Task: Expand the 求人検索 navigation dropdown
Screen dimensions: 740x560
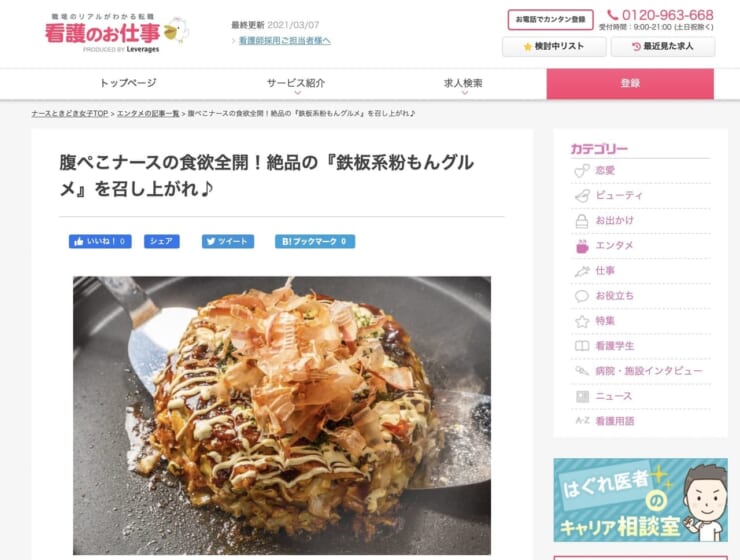Action: coord(463,84)
